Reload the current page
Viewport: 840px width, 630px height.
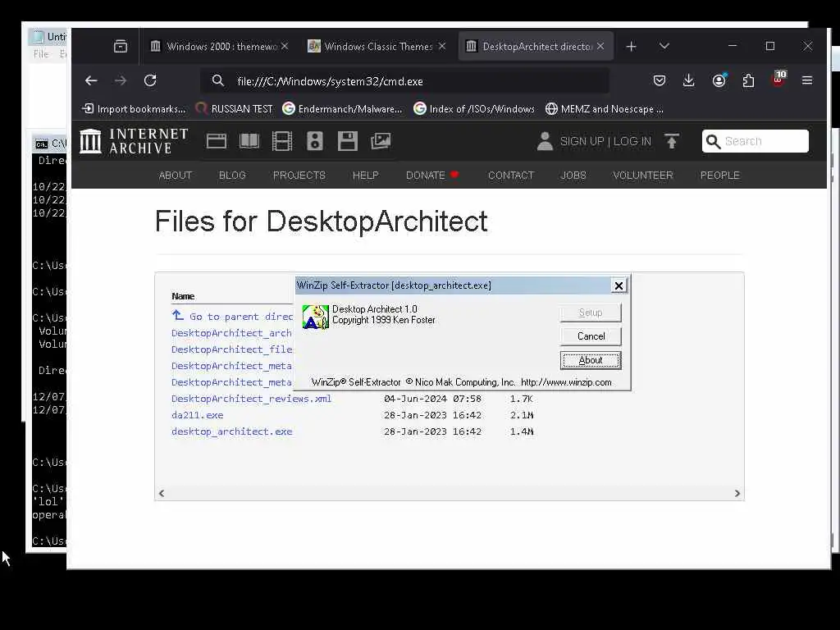150,81
